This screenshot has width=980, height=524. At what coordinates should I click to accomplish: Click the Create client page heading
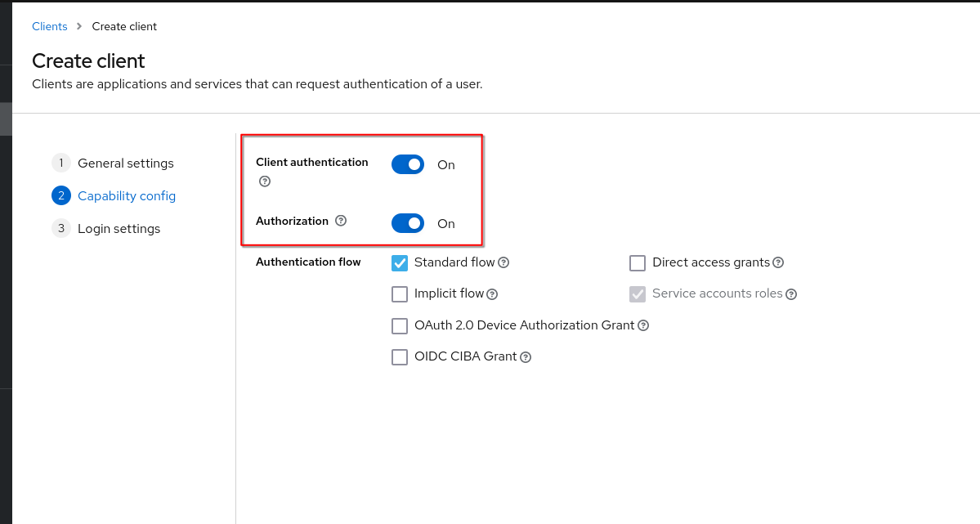click(88, 60)
